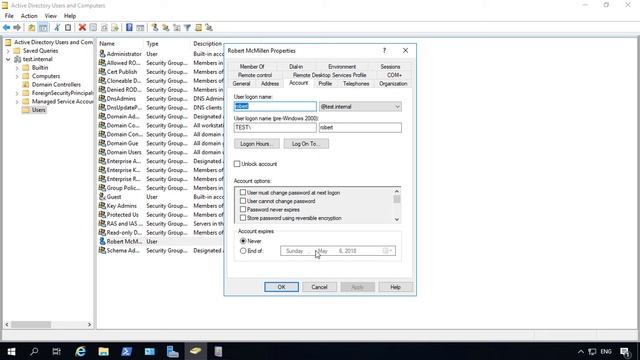
Task: Click the Add to group icon in toolbar
Action: tap(209, 27)
